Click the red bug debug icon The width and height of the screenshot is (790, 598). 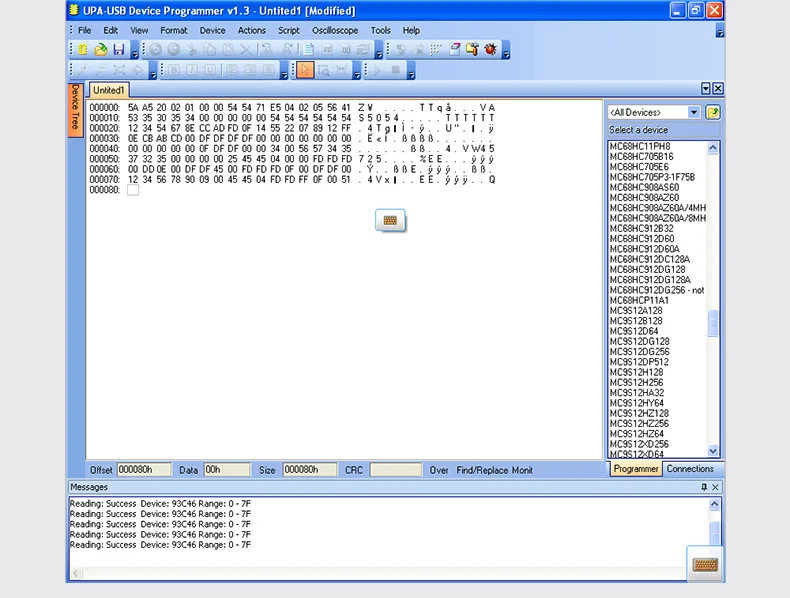pyautogui.click(x=491, y=49)
